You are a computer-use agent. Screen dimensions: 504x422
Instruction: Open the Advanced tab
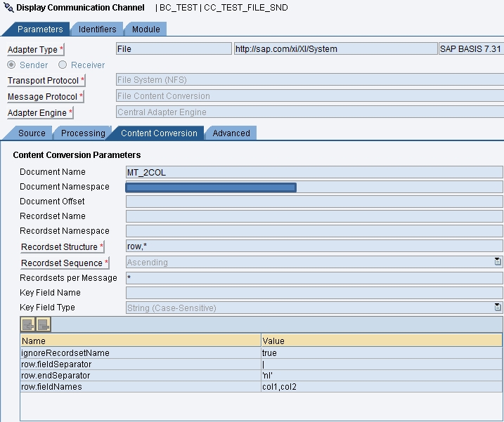pyautogui.click(x=231, y=133)
